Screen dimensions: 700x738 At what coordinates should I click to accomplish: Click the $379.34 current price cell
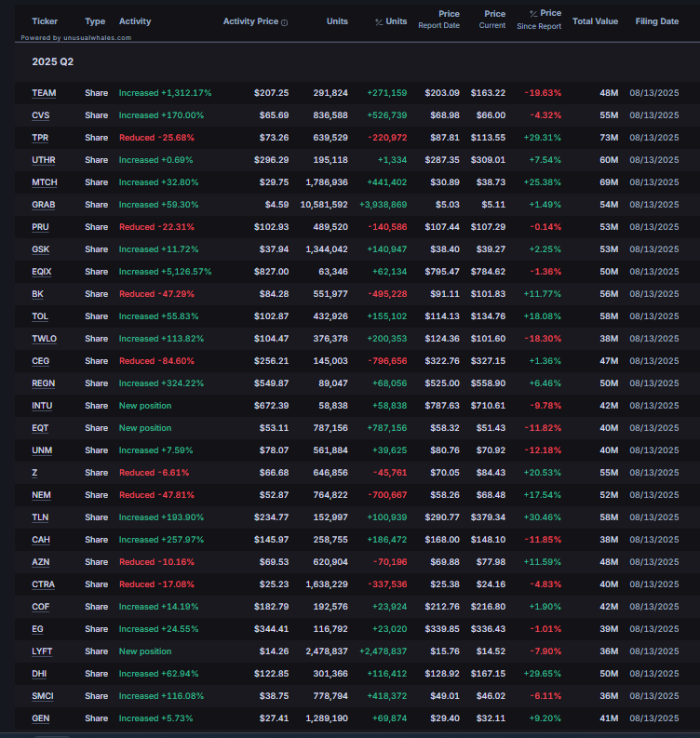(x=488, y=517)
